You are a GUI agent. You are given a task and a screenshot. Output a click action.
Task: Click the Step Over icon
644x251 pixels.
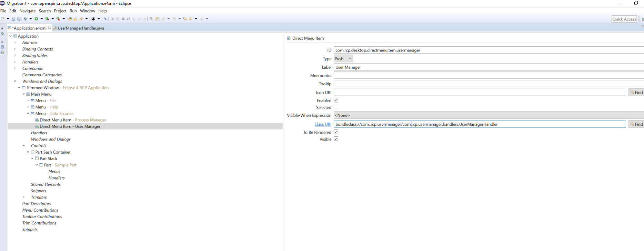point(139,19)
